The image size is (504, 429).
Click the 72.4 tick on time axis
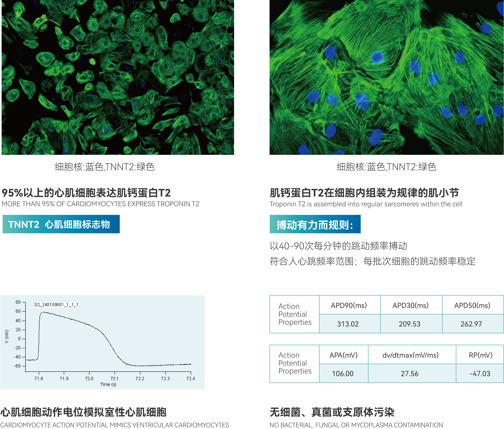pyautogui.click(x=191, y=379)
